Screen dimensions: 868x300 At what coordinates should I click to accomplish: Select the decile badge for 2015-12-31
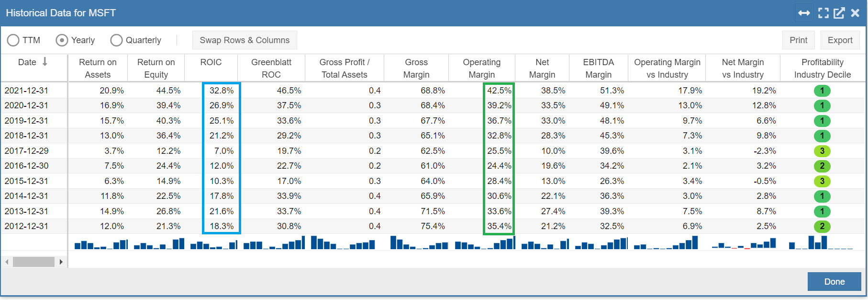(822, 181)
